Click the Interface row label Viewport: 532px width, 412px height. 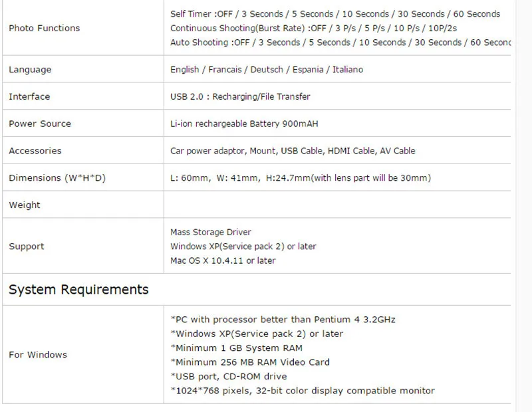point(29,96)
